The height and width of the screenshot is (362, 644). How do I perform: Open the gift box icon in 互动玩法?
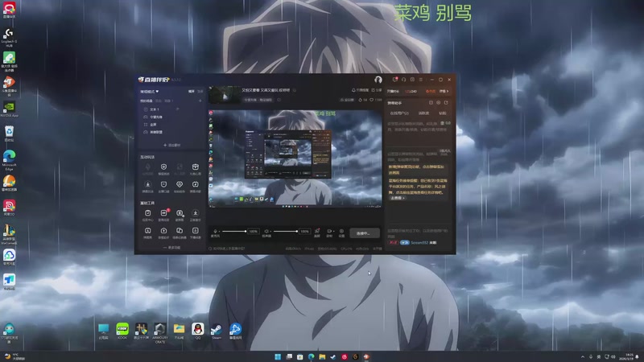[x=195, y=168]
